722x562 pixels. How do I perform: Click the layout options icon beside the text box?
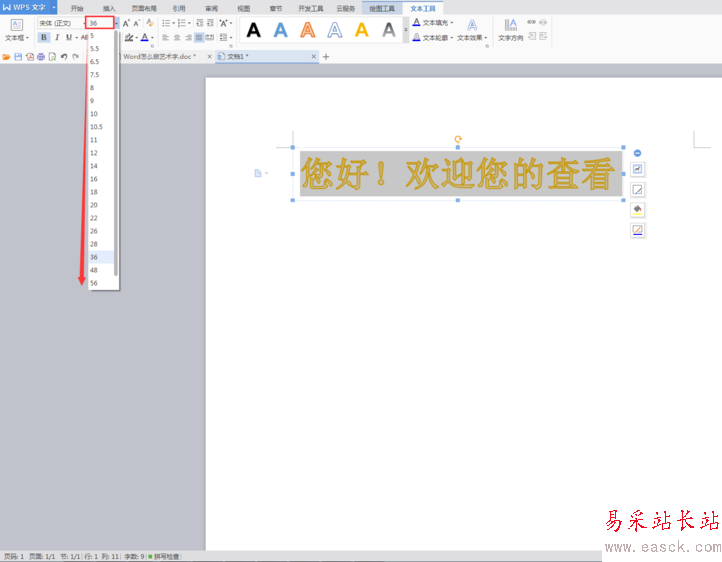coord(637,169)
